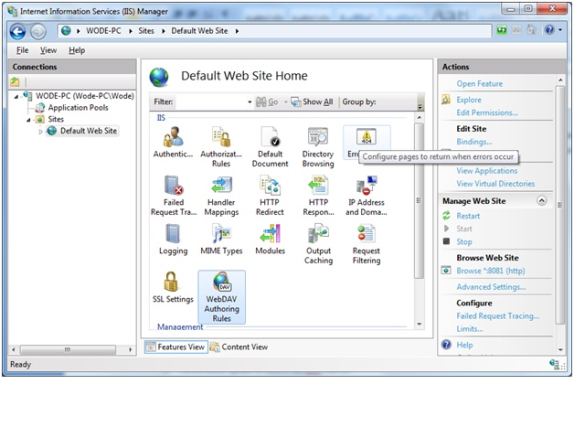Open the Modules feature
The height and width of the screenshot is (448, 574).
point(270,240)
